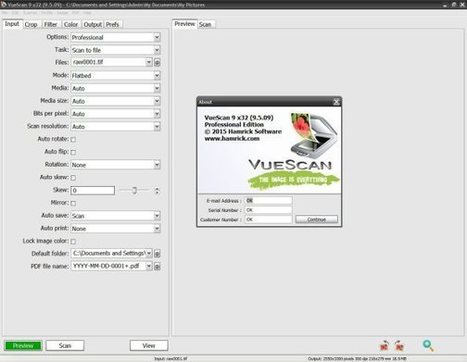Click the browse icon beside PDF file name
The width and height of the screenshot is (467, 362).
pos(157,266)
